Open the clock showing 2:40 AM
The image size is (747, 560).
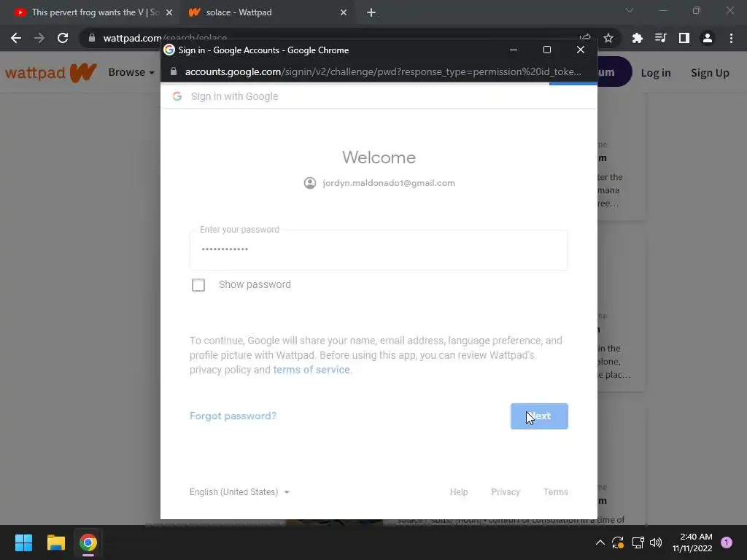click(x=692, y=542)
